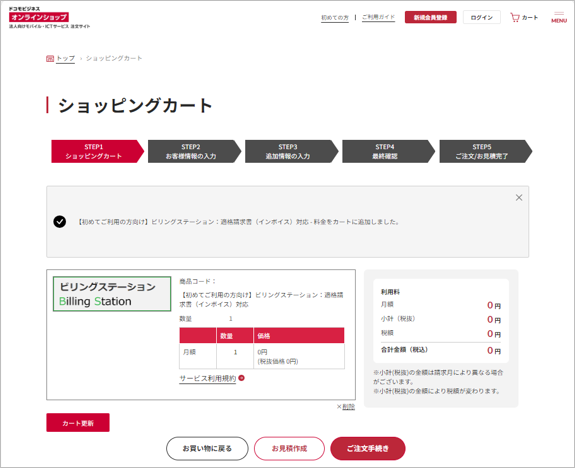Open the ご利用ガイド link
The width and height of the screenshot is (575, 468).
point(378,17)
